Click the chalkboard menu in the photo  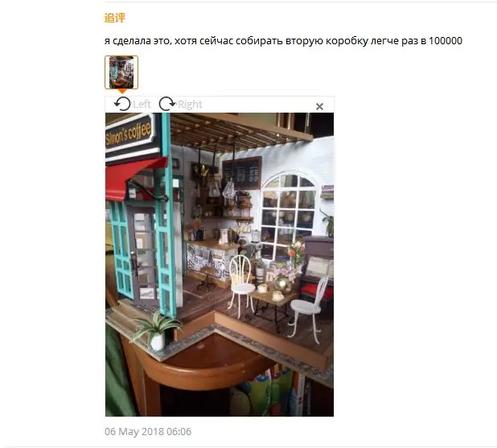[x=241, y=173]
